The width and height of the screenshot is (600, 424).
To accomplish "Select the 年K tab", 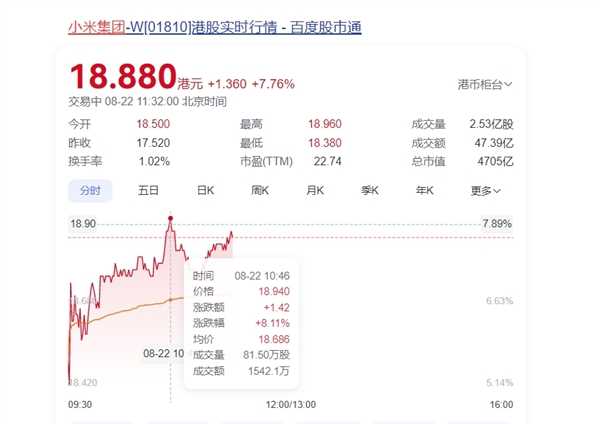I will pyautogui.click(x=425, y=190).
